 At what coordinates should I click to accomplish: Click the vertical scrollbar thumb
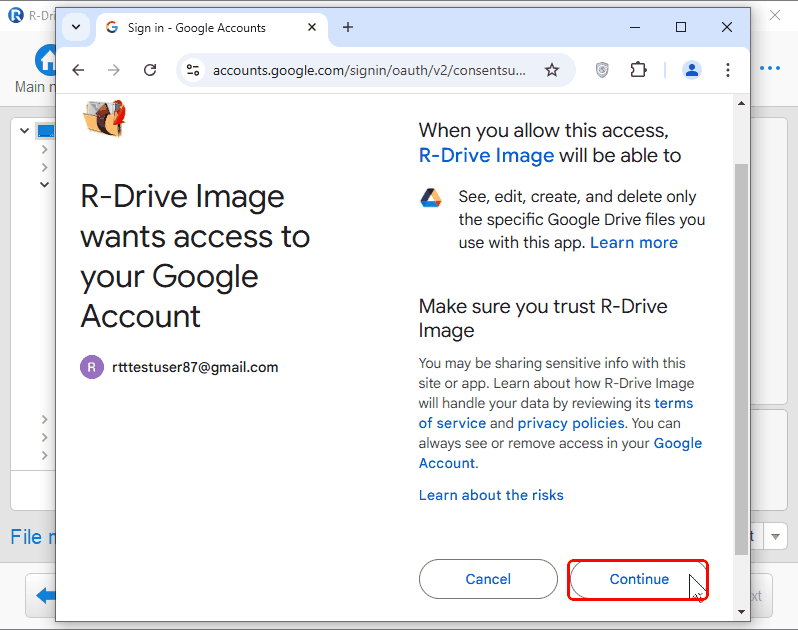pyautogui.click(x=742, y=359)
